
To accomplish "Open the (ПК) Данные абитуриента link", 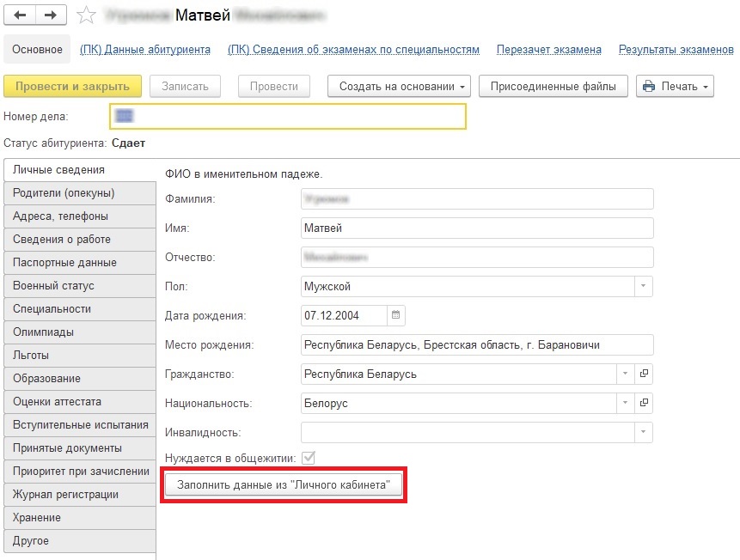I will point(145,50).
